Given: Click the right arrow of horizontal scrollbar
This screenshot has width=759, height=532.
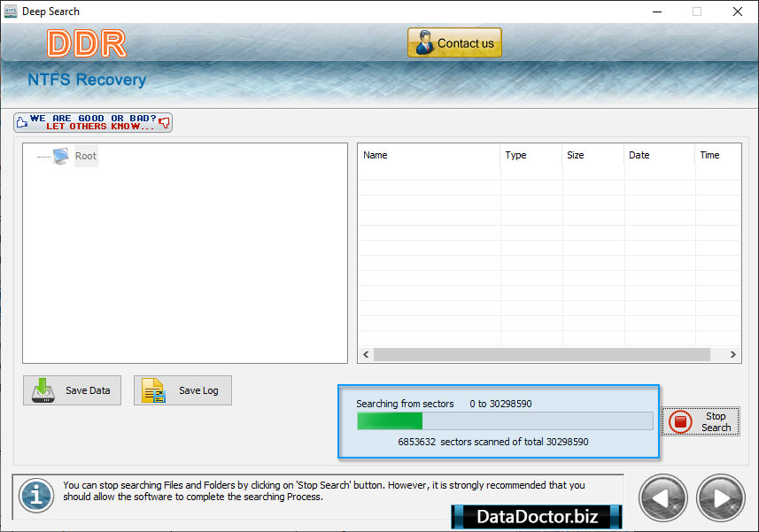Looking at the screenshot, I should [x=732, y=354].
